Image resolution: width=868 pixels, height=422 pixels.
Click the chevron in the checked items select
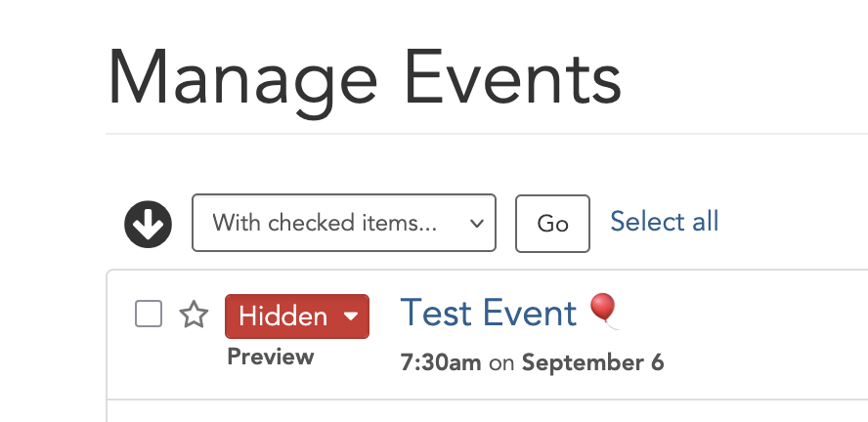tap(477, 223)
